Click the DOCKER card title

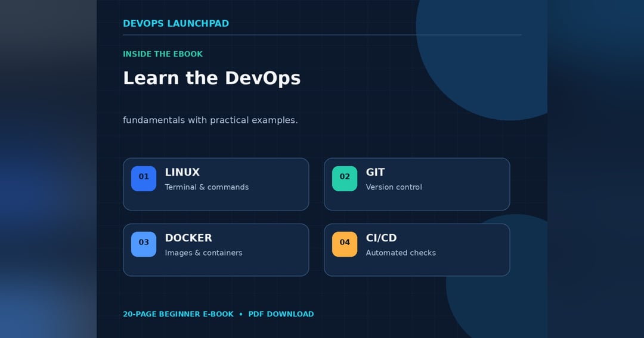(188, 238)
